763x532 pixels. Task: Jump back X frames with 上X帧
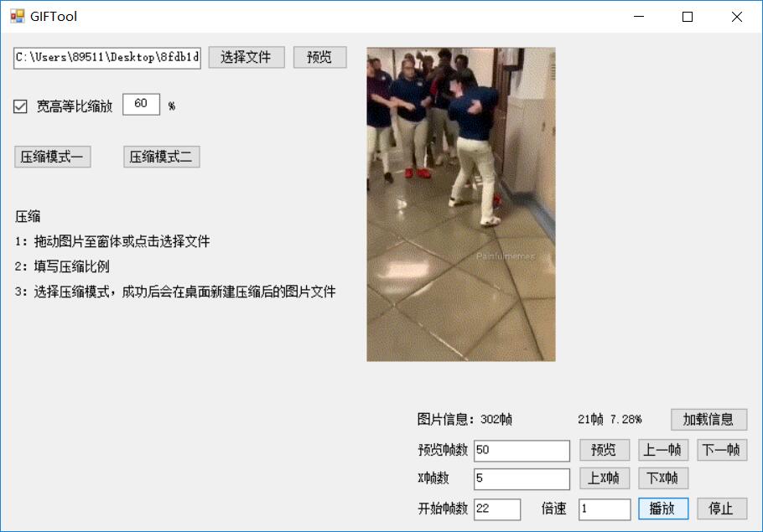(605, 478)
